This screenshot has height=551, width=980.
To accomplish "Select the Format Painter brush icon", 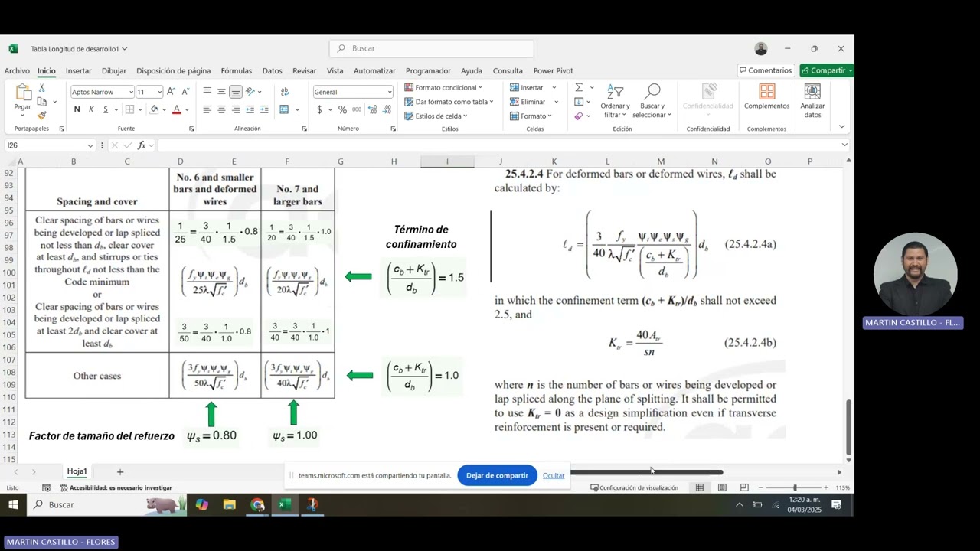I will tap(42, 115).
